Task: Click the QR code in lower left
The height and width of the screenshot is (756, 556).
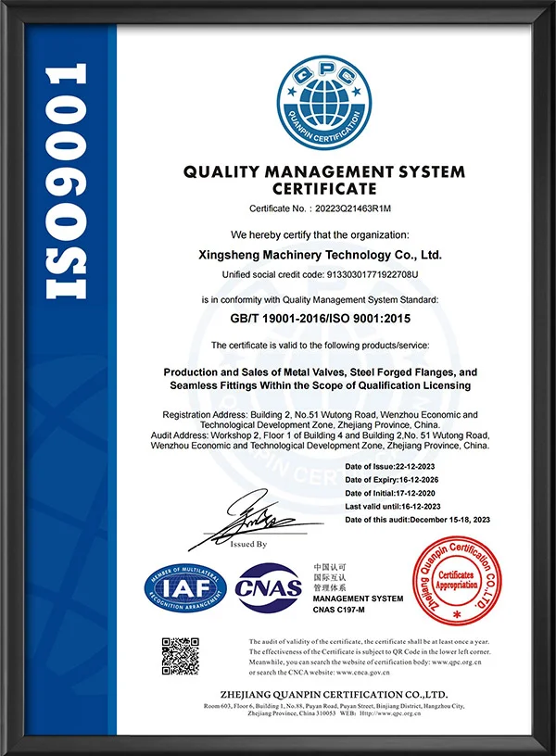Action: coord(181,656)
